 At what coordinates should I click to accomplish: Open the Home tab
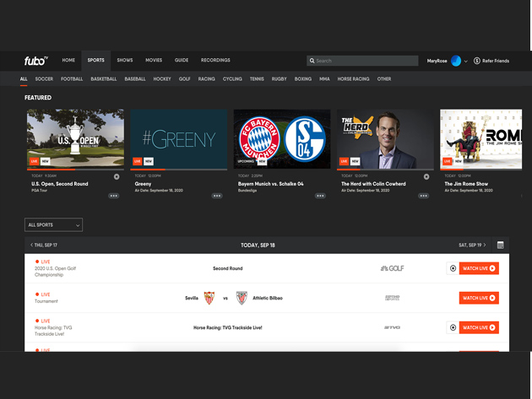[68, 60]
